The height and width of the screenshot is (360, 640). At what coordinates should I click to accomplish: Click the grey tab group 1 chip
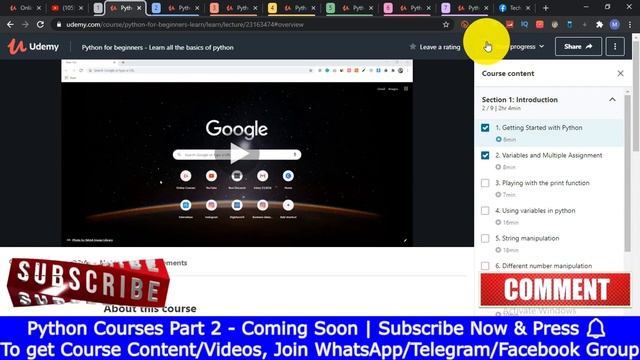coord(98,8)
